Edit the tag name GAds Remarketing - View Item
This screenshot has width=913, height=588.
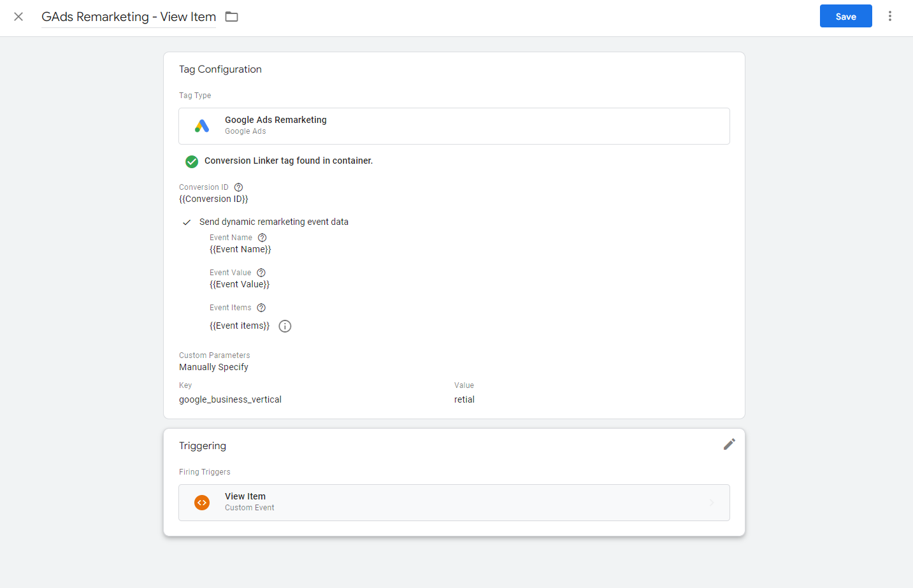tap(129, 17)
